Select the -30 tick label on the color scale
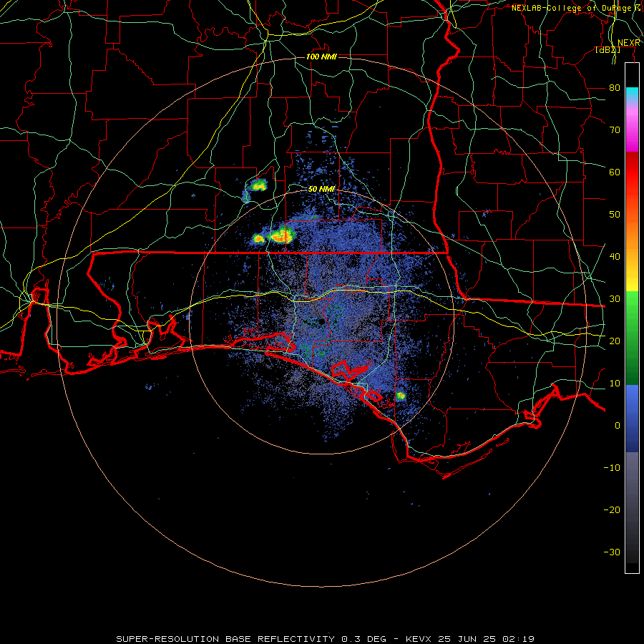The width and height of the screenshot is (644, 644). 612,552
